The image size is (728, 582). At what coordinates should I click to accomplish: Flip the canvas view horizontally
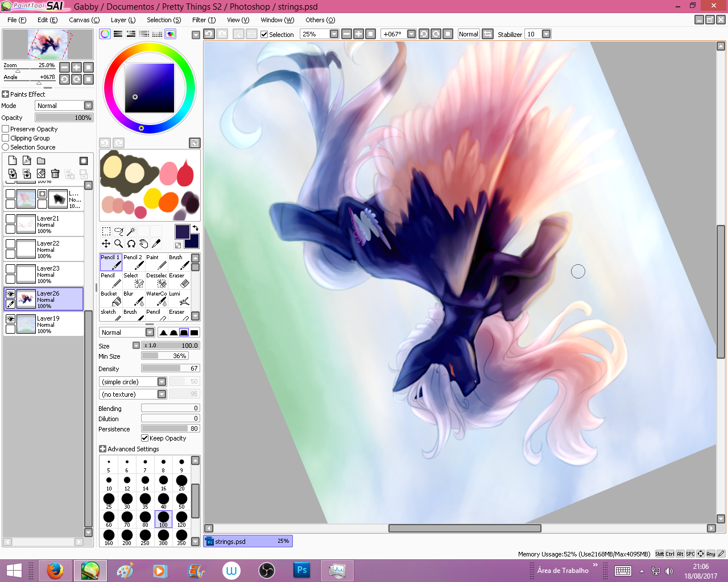point(488,34)
